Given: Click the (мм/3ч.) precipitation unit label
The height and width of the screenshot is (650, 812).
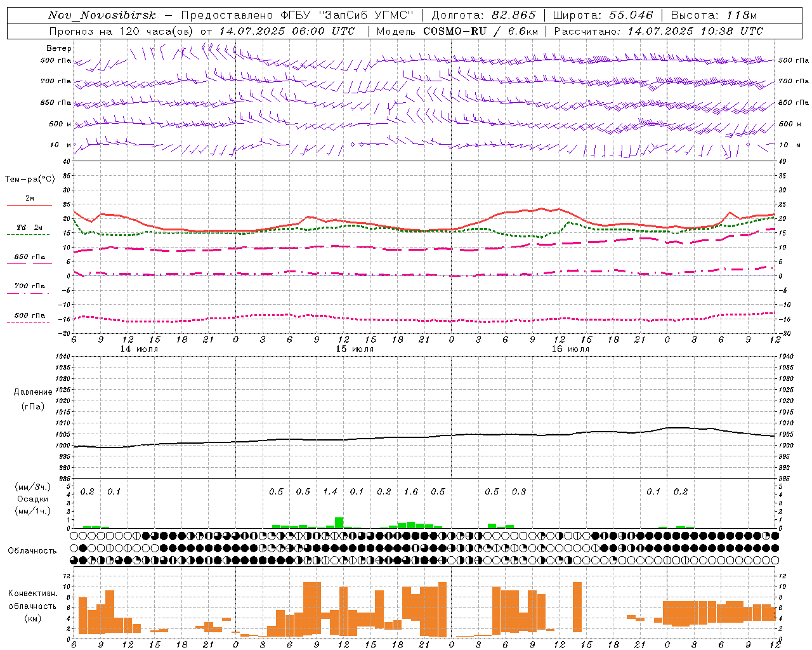Looking at the screenshot, I should pyautogui.click(x=33, y=487).
